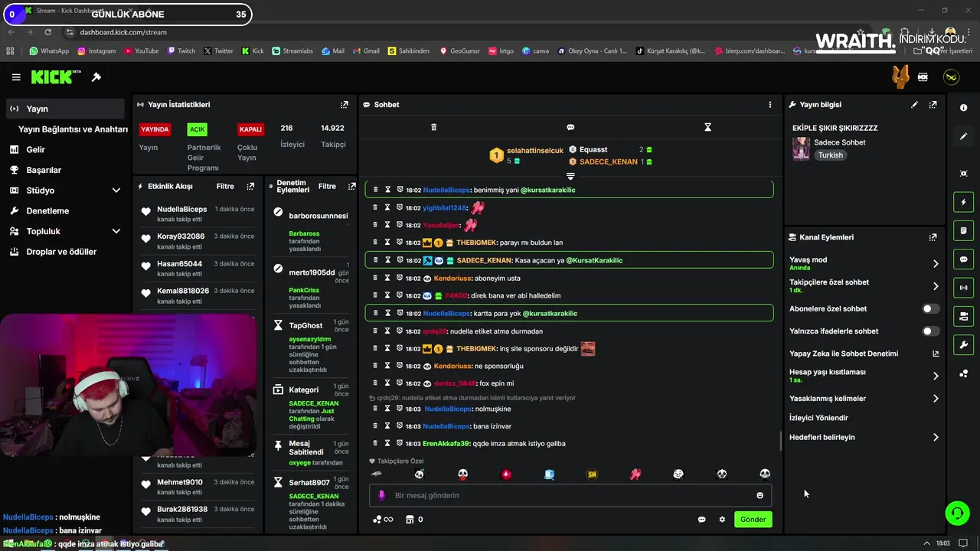This screenshot has height=551, width=980.
Task: Send message with the Gönder button
Action: click(x=753, y=520)
